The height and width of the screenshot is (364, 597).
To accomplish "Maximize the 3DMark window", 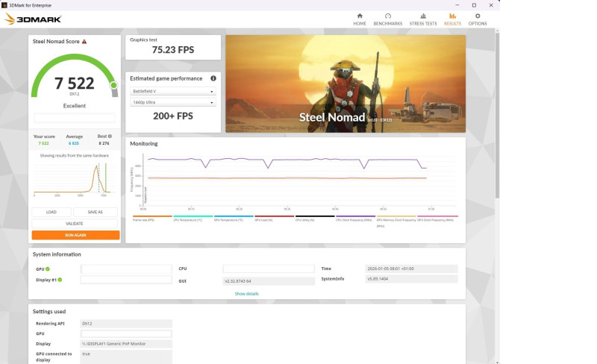I will 474,5.
